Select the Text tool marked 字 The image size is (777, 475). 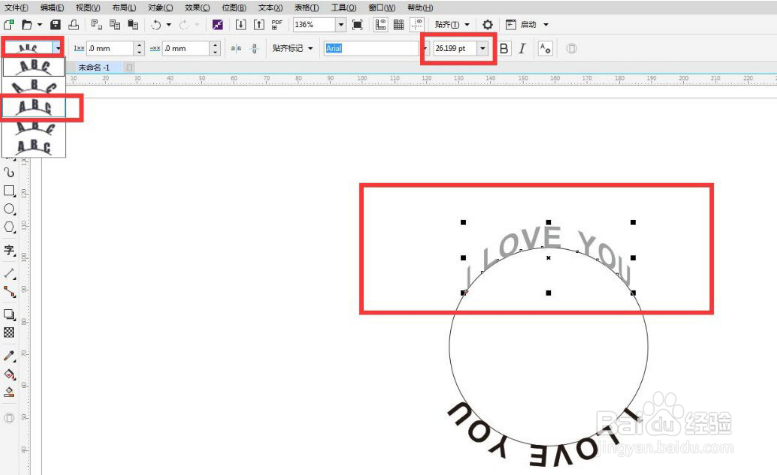[9, 250]
